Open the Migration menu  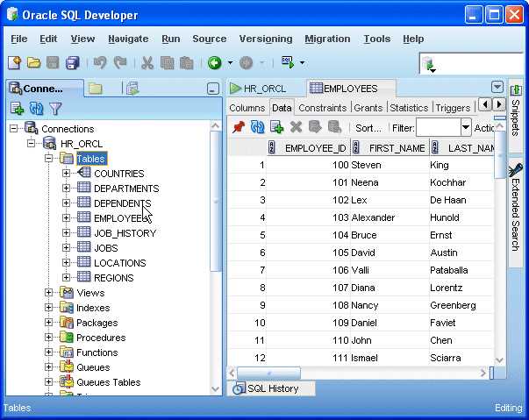click(327, 39)
